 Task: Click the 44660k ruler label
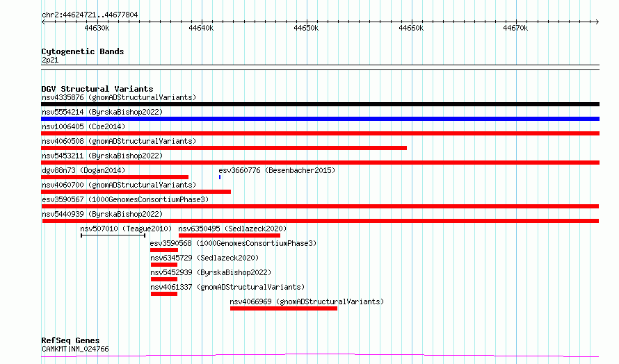coord(411,28)
